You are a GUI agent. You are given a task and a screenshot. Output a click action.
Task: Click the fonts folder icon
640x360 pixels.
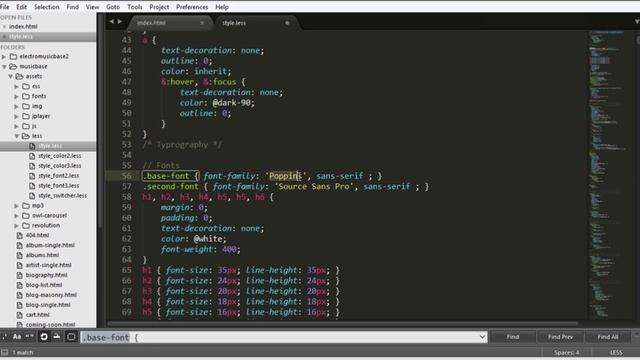[x=26, y=96]
